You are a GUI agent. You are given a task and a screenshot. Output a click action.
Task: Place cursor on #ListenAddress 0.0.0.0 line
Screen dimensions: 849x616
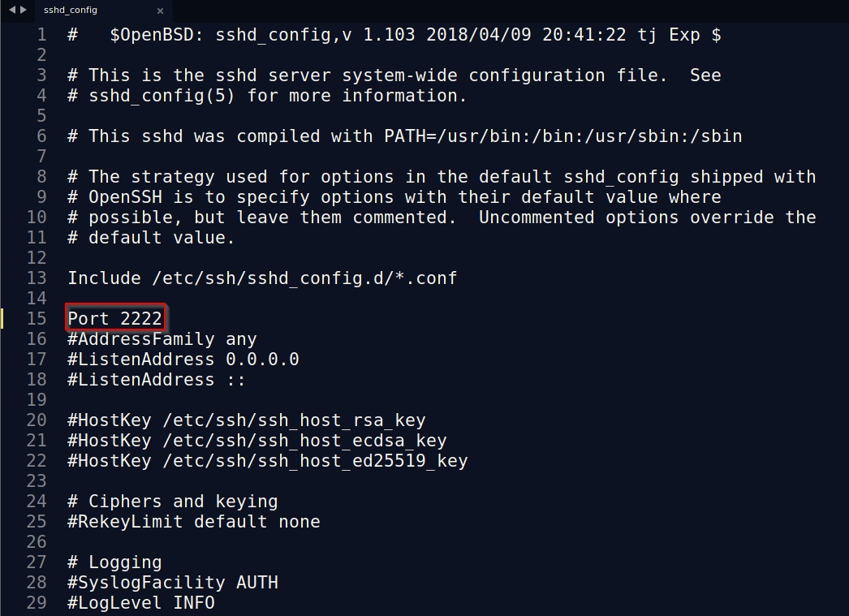coord(183,359)
